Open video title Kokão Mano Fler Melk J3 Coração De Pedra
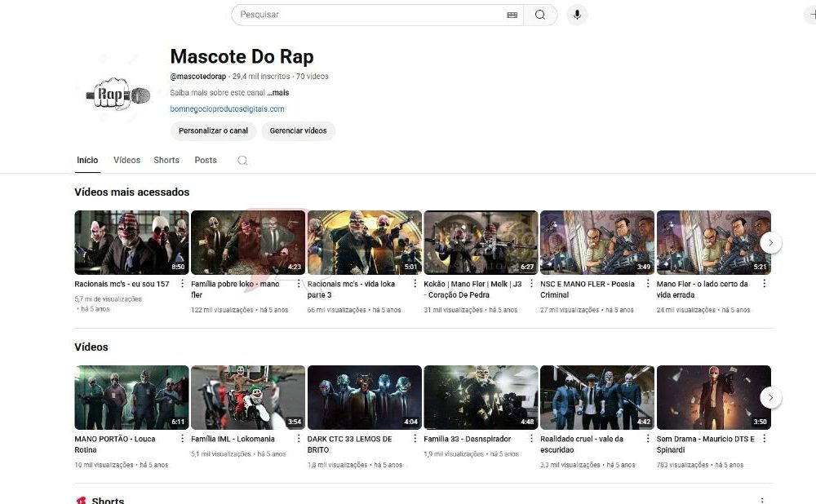This screenshot has height=504, width=816. click(x=472, y=290)
